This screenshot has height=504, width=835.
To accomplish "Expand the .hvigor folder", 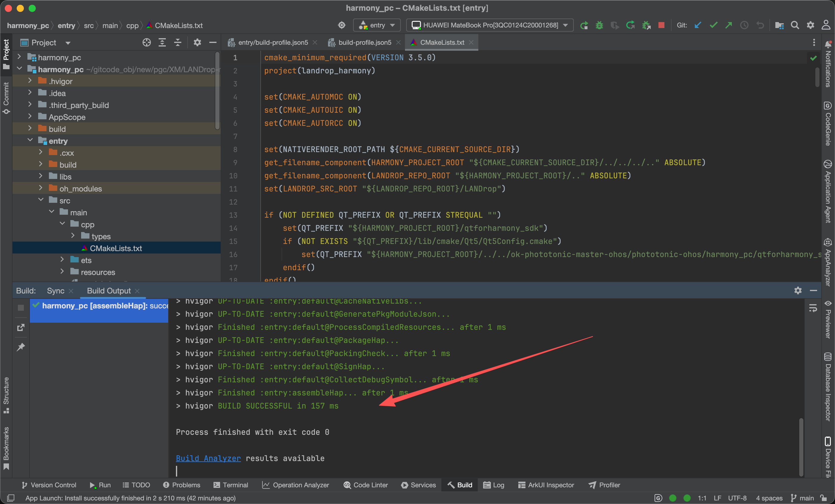I will 30,81.
